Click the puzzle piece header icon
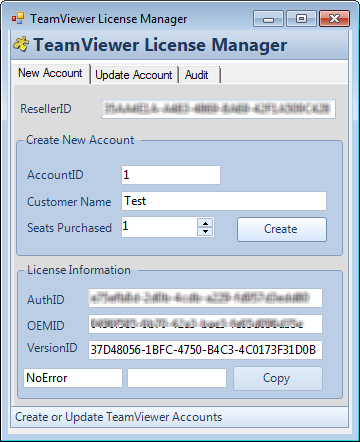The width and height of the screenshot is (360, 442). coord(21,45)
